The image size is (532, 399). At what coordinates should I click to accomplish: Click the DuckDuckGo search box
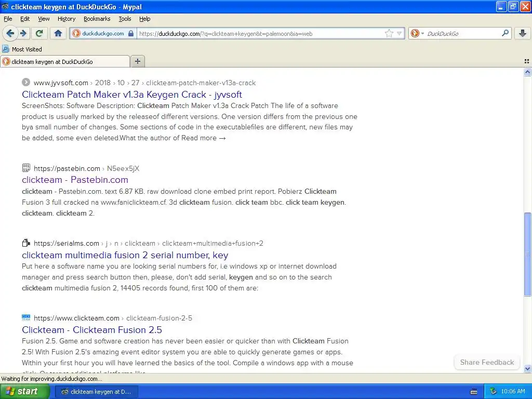point(463,33)
